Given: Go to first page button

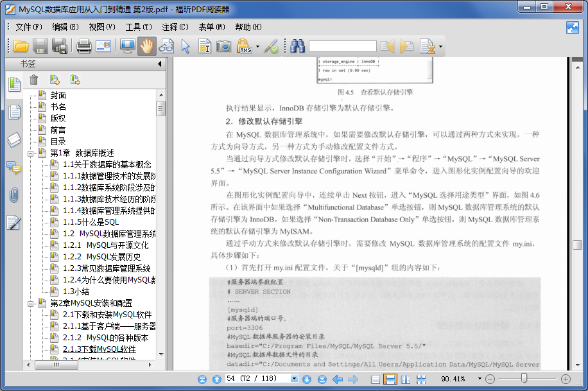Looking at the screenshot, I should [x=202, y=379].
